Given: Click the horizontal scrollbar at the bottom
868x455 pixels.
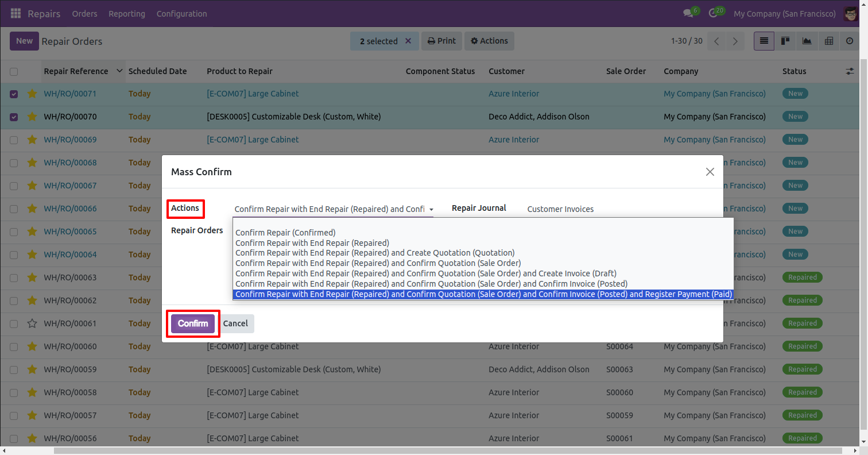Looking at the screenshot, I should point(448,451).
